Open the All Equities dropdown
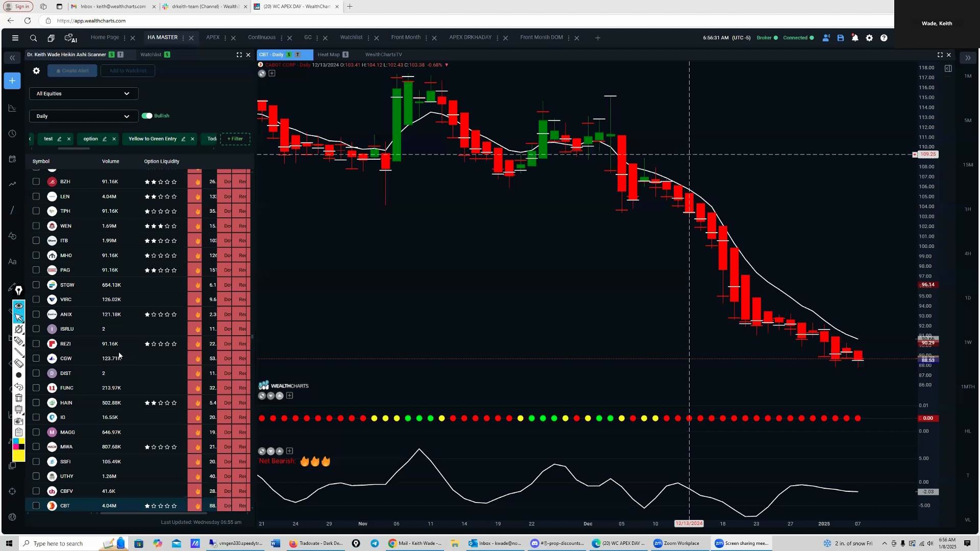 (x=84, y=94)
